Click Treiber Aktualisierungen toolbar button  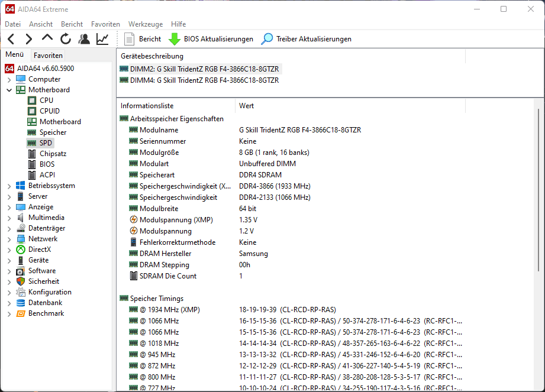pos(306,39)
